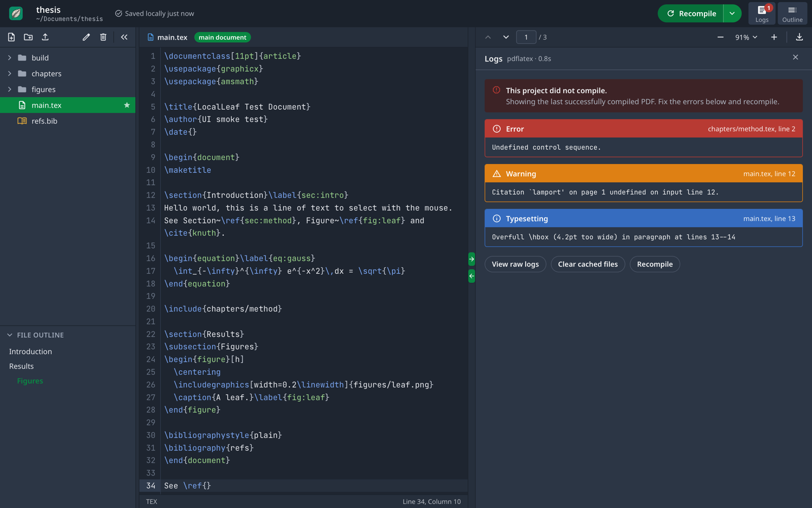Open error location chapters/method.tex, line 2
This screenshot has height=508, width=812.
752,129
